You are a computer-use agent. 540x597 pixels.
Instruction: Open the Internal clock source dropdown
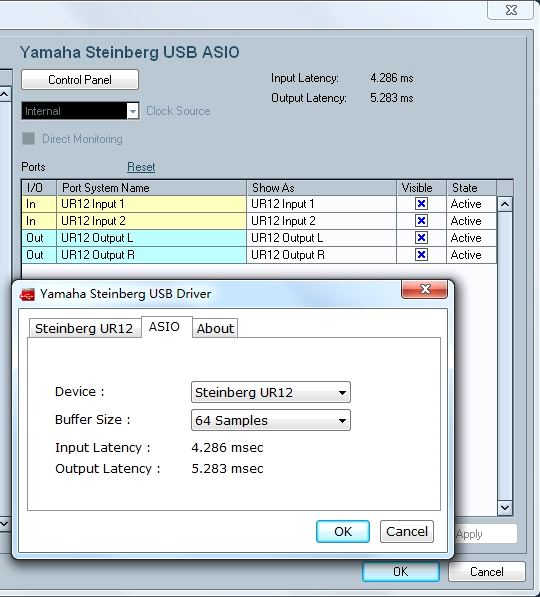click(x=80, y=111)
